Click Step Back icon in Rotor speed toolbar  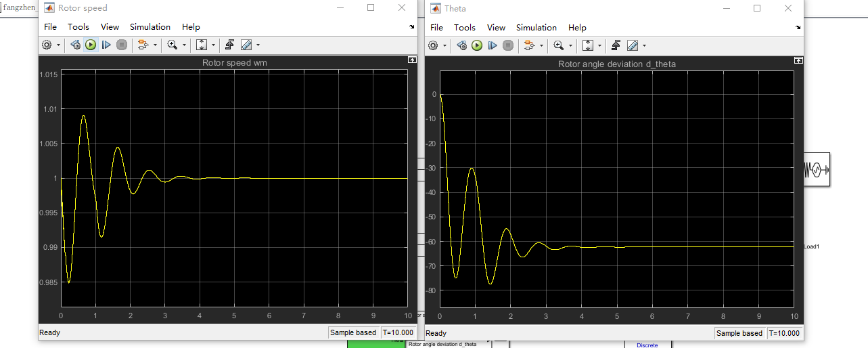coord(76,45)
